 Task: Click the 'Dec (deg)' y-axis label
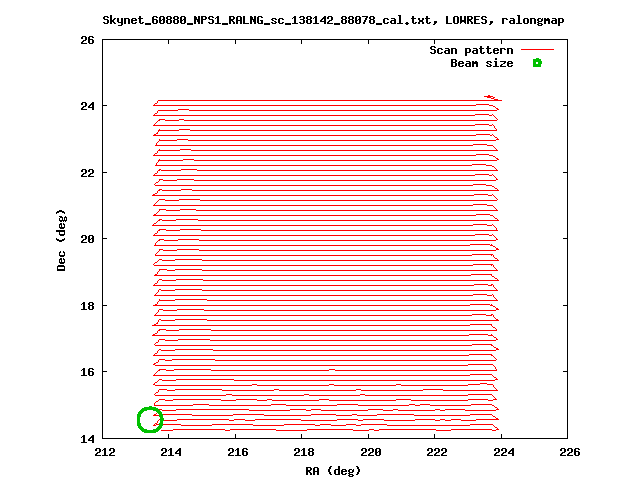tap(61, 240)
